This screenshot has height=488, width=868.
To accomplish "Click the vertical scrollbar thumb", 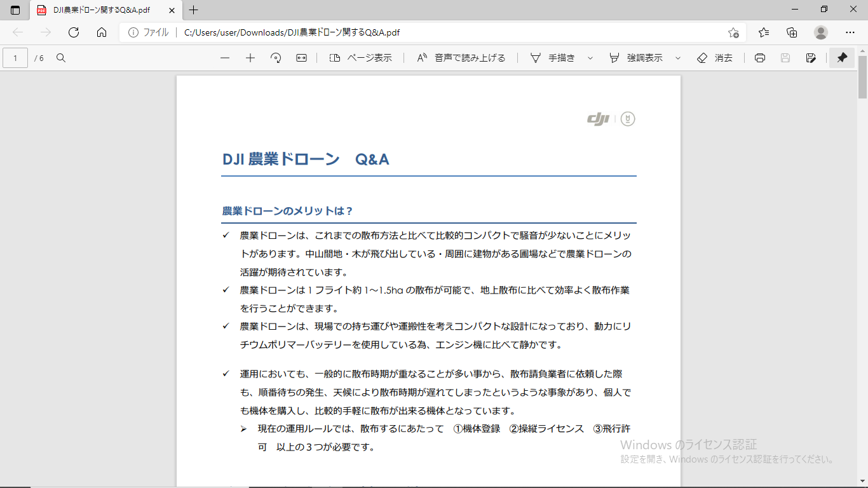I will (x=862, y=77).
